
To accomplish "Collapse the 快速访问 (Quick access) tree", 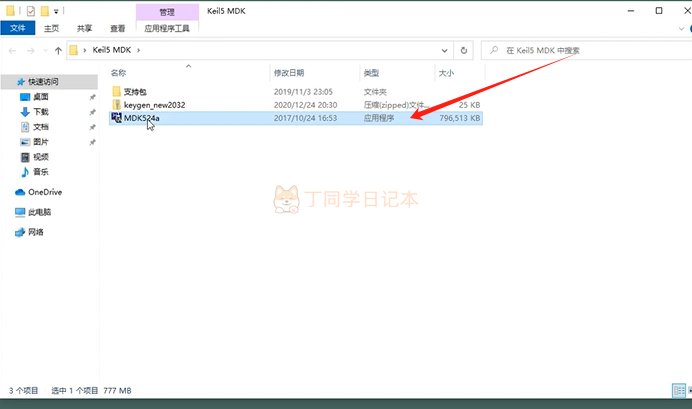I will tap(7, 82).
